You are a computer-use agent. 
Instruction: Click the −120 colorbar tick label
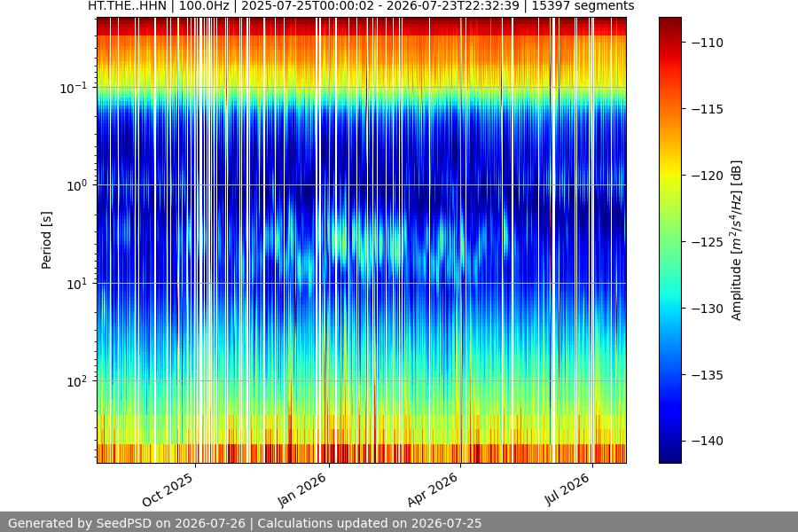[707, 176]
